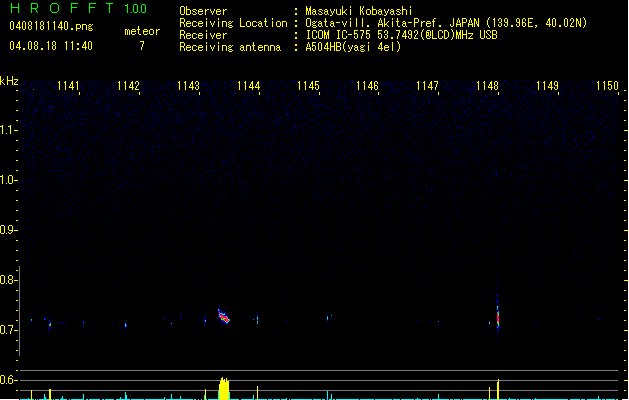This screenshot has height=400, width=629.
Task: Click the yellow intensity spike under 1148
Action: [498, 389]
